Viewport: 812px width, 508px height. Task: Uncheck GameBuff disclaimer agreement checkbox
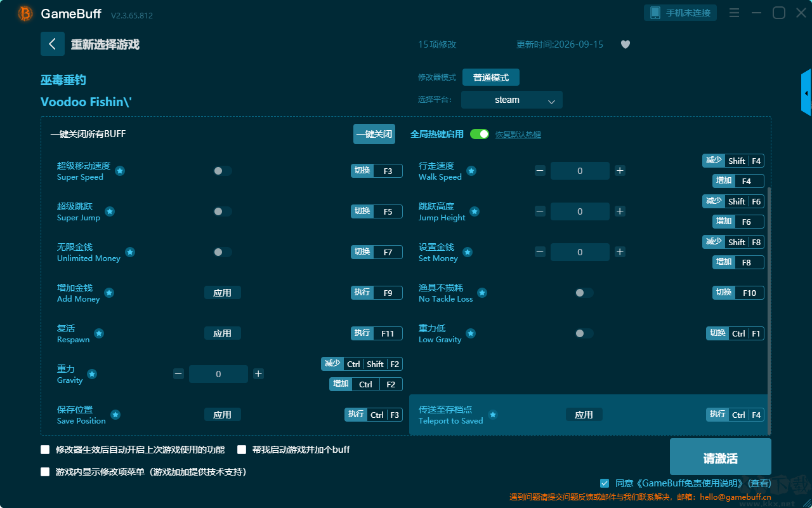605,483
